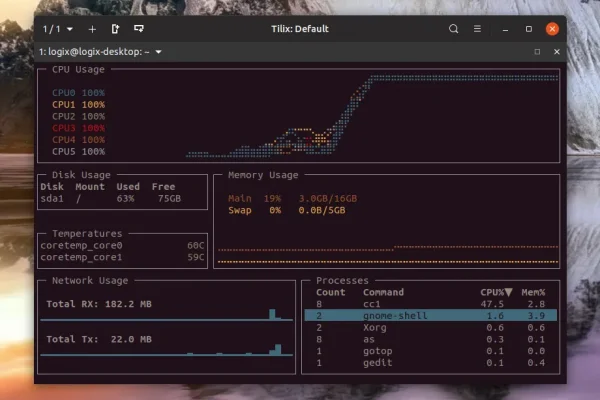Click the Processes panel title
The width and height of the screenshot is (600, 400).
click(342, 281)
